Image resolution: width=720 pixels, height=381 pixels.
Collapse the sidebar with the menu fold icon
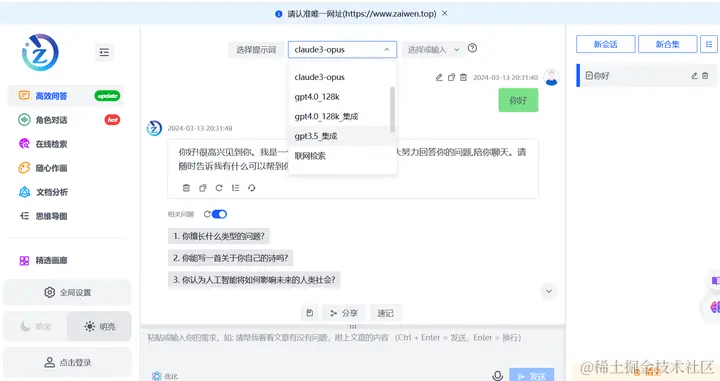pos(104,52)
